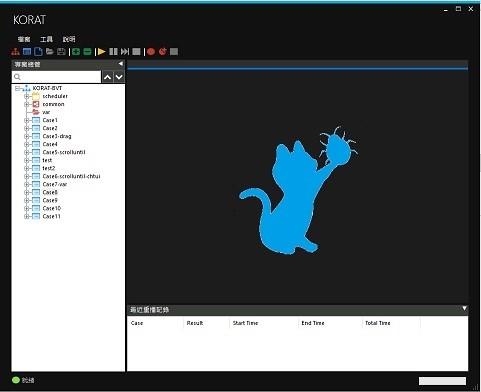Screen dimensions: 481x392
Task: Click the red hierarchy project icon
Action: [x=15, y=52]
